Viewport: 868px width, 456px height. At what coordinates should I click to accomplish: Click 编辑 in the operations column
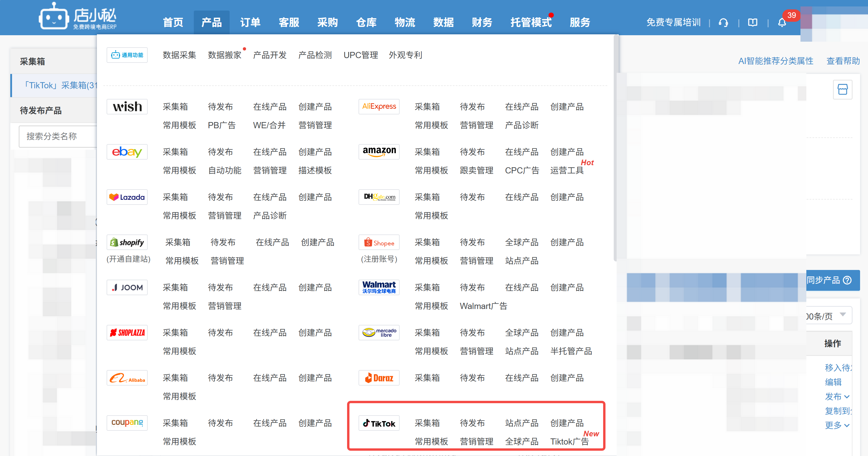pos(833,382)
